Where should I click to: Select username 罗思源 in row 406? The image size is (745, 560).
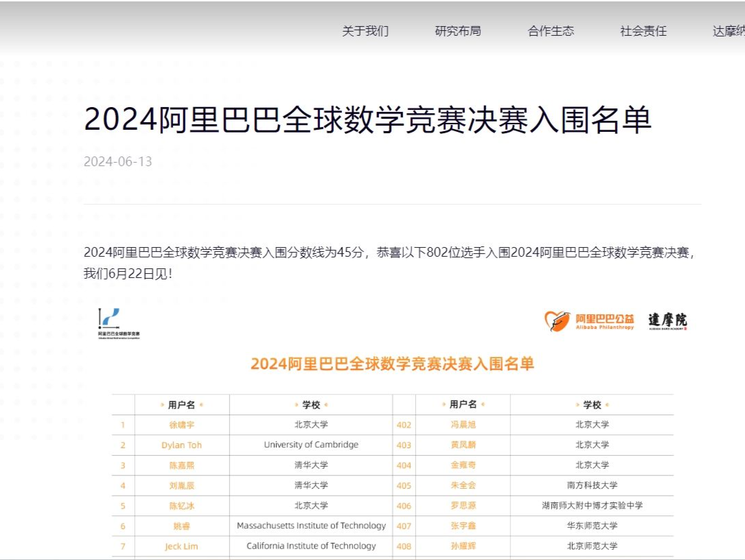coord(463,505)
